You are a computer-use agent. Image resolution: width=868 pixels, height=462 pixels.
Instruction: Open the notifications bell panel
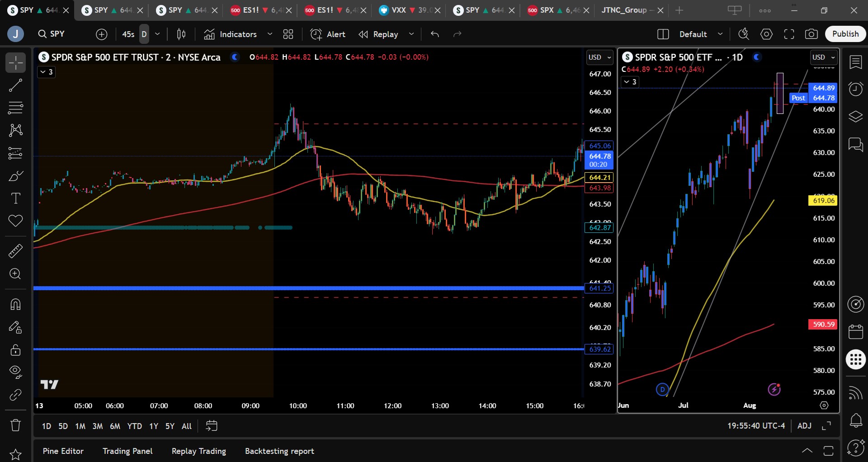click(855, 421)
